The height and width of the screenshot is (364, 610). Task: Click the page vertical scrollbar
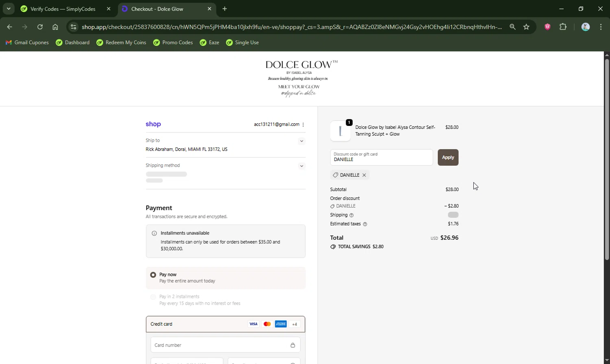pos(607,159)
